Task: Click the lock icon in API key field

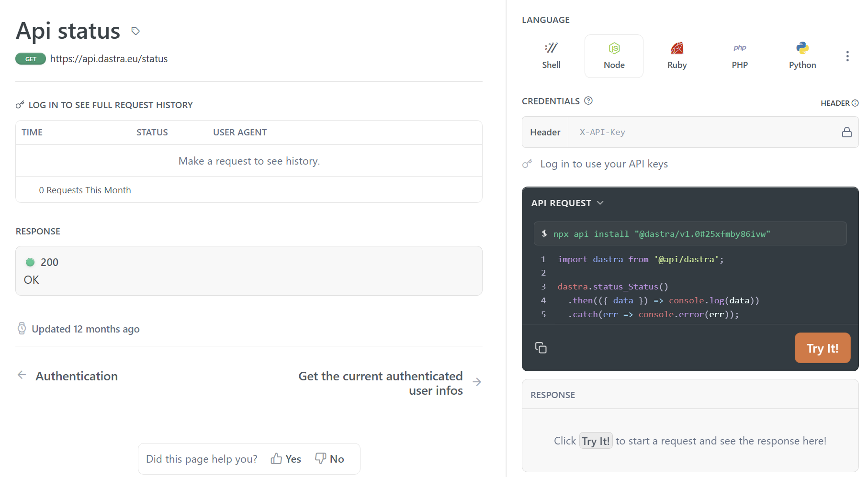Action: (x=846, y=132)
